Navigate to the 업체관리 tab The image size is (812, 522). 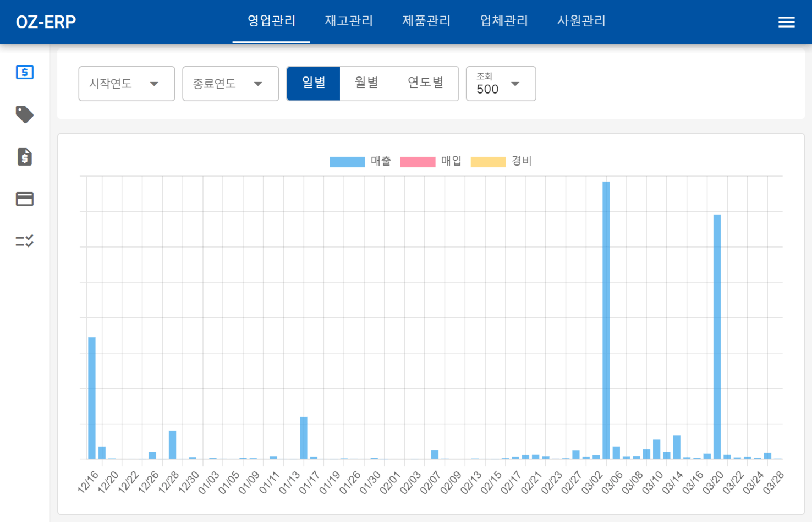tap(504, 21)
